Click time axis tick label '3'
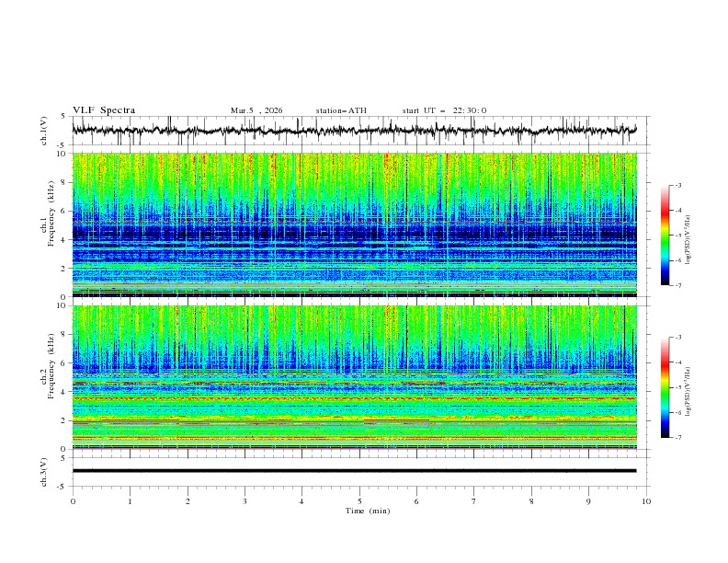Viewport: 728px width, 563px height. 245,501
